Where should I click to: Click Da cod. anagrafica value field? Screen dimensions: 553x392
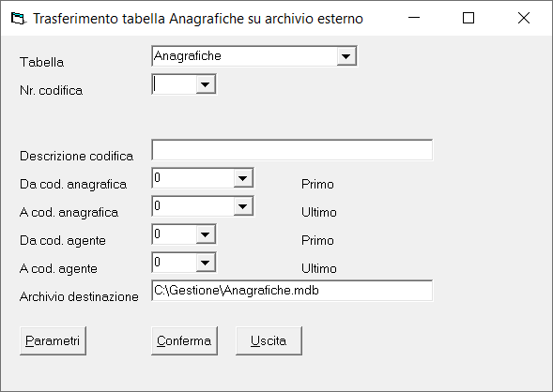click(x=193, y=178)
